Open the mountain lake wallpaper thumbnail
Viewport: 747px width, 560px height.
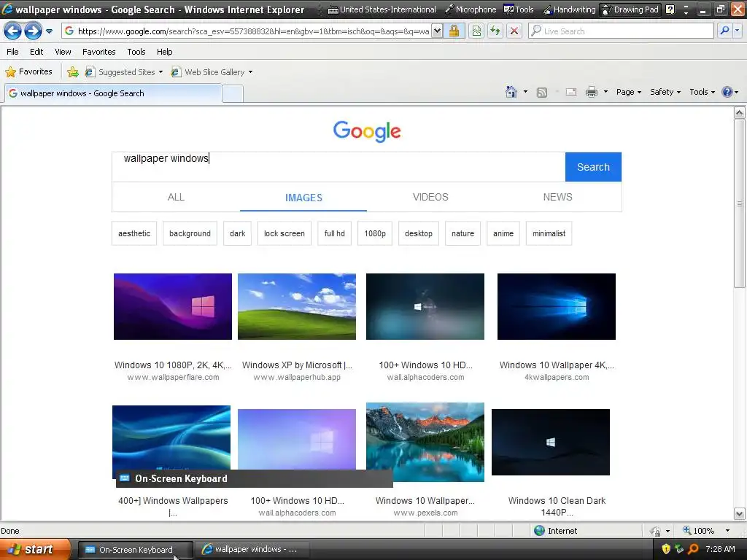pos(425,442)
